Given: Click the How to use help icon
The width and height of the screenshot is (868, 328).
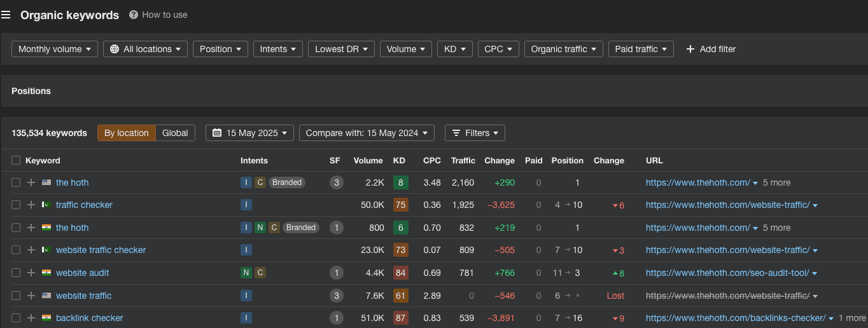Looking at the screenshot, I should (x=134, y=15).
